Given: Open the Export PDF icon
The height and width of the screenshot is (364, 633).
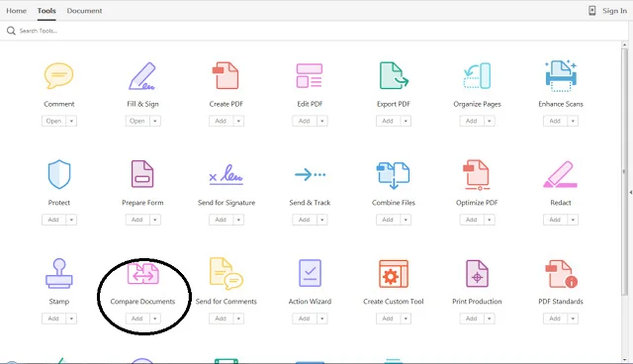Looking at the screenshot, I should pos(394,75).
